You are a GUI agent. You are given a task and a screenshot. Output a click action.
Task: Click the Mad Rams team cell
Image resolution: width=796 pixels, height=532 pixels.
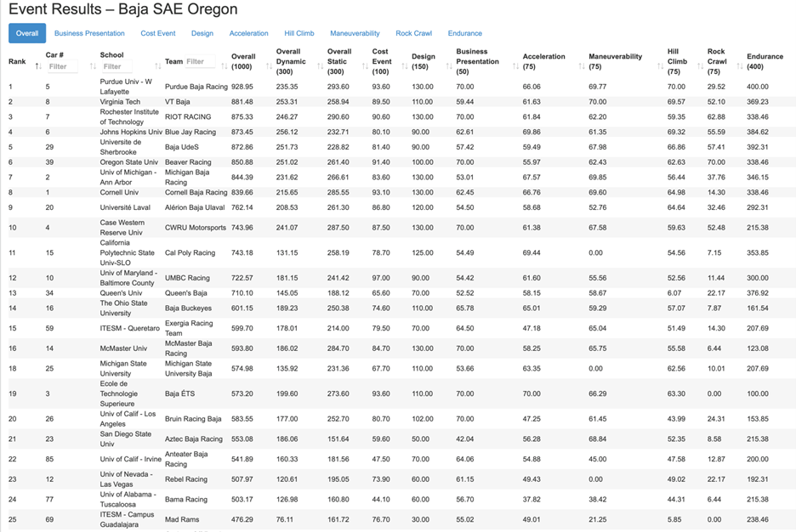point(182,519)
